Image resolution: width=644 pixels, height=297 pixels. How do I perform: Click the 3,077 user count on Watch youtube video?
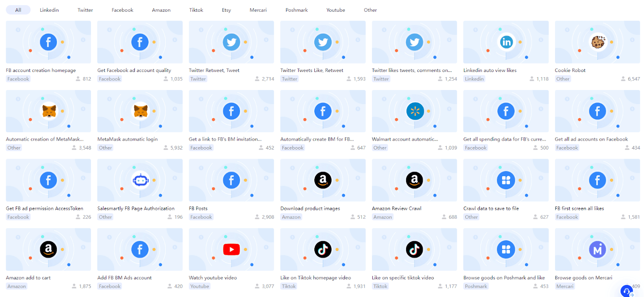[x=268, y=287]
